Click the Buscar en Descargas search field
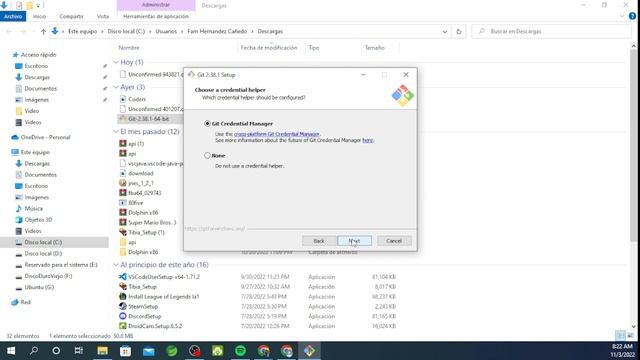Image resolution: width=640 pixels, height=360 pixels. [551, 31]
